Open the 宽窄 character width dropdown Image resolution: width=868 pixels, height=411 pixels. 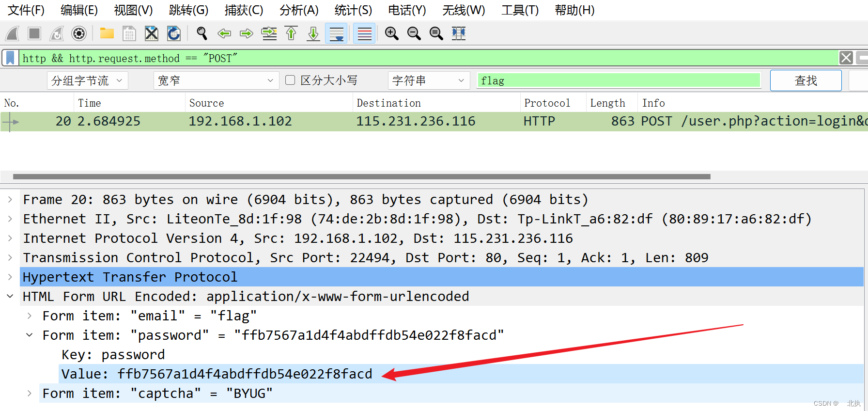click(x=216, y=80)
